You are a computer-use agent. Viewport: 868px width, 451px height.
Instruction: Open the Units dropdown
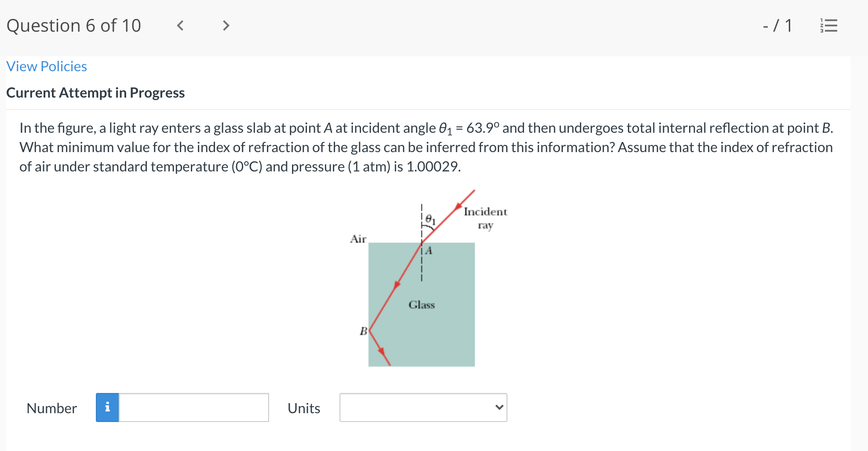tap(423, 408)
